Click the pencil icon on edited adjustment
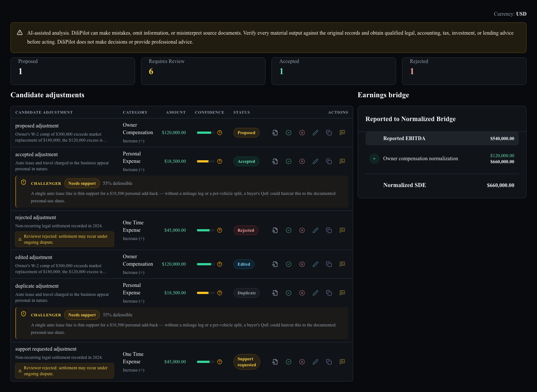Screen dimensions: 537x392 315,264
